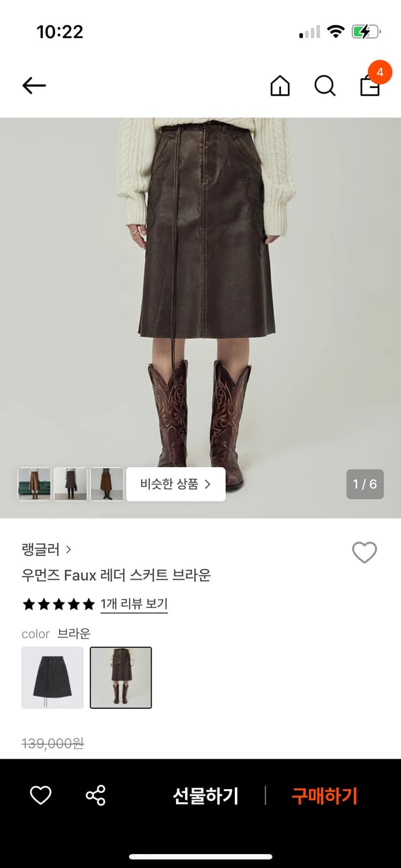401x868 pixels.
Task: Toggle the wishlist heart next to 랭글러
Action: (364, 553)
